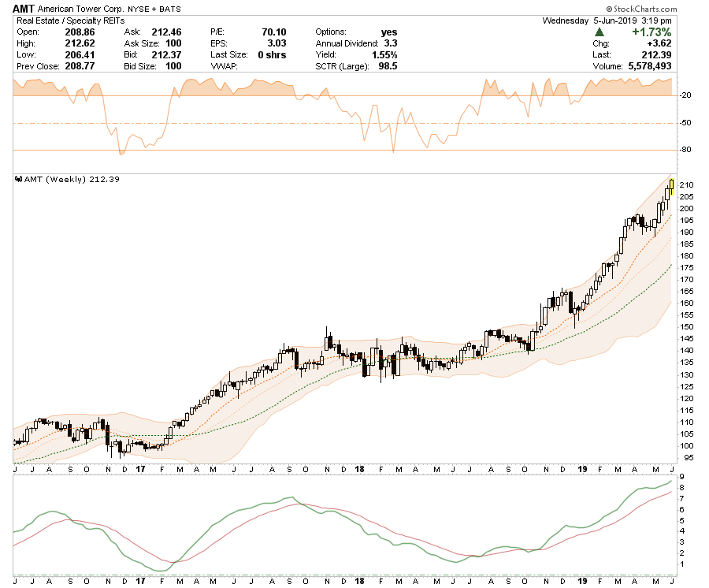The height and width of the screenshot is (588, 709).
Task: Click the company name American Tower Corp.
Action: [x=80, y=9]
